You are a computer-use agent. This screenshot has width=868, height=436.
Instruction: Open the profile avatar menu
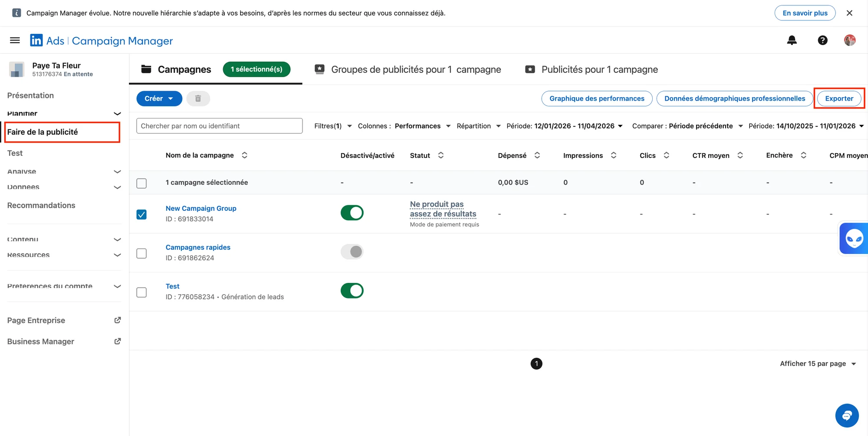(x=850, y=40)
